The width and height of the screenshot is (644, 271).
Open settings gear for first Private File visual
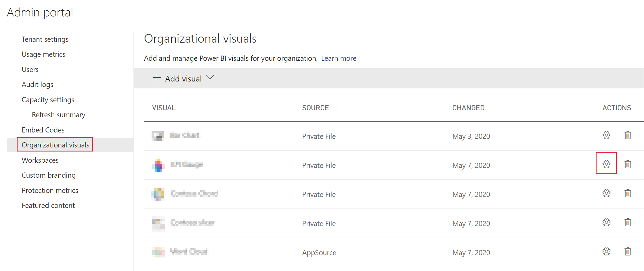pyautogui.click(x=606, y=135)
